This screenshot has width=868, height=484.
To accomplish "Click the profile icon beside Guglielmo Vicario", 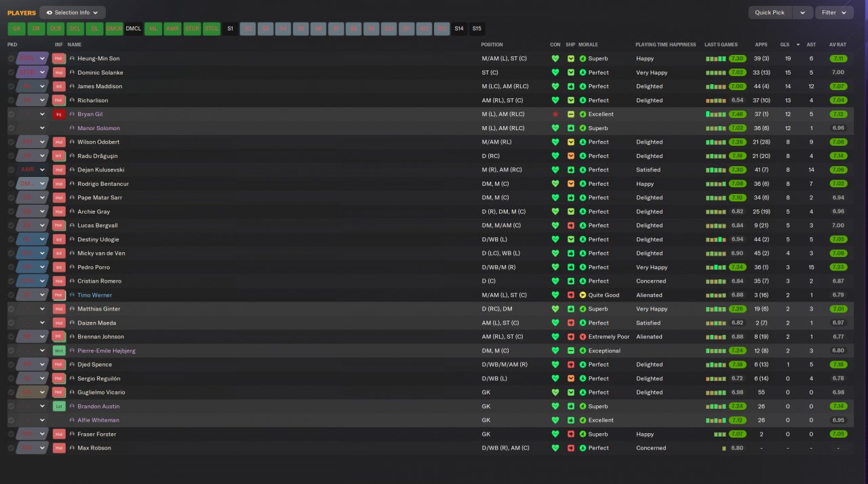I will (x=73, y=392).
